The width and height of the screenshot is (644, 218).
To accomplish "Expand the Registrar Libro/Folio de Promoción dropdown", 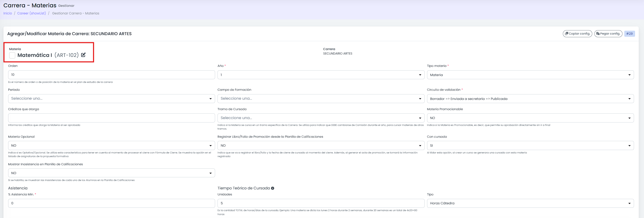I will pos(321,146).
